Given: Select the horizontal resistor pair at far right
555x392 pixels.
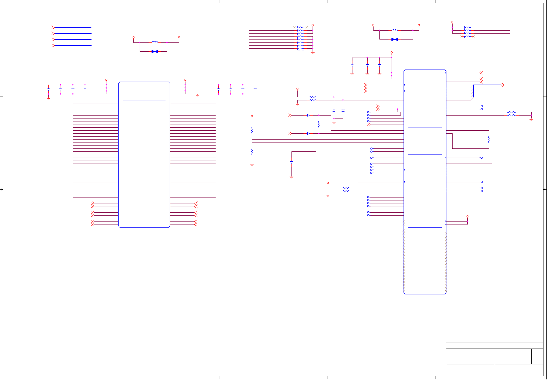Looking at the screenshot, I should point(512,114).
